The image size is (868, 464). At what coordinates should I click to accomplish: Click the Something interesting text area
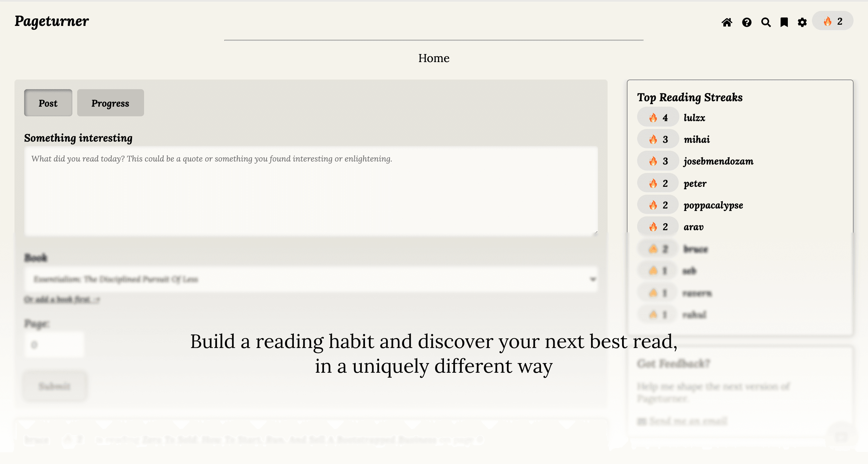(311, 191)
